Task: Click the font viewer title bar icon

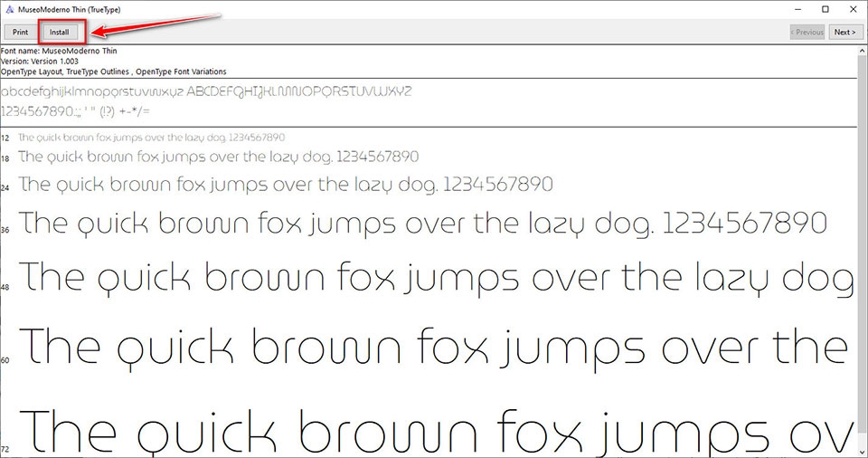Action: [9, 9]
